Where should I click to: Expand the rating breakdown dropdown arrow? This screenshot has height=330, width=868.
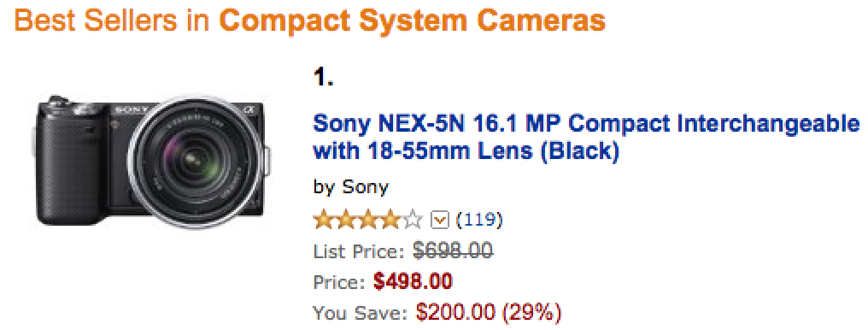438,221
